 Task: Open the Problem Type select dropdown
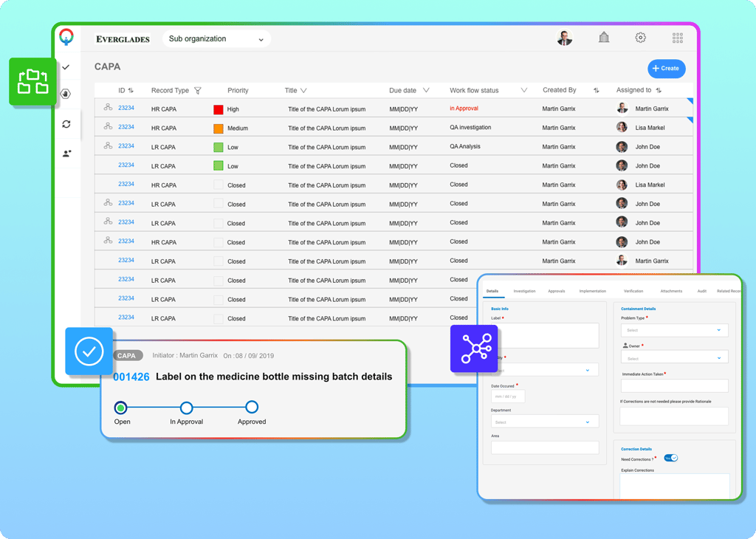click(675, 330)
